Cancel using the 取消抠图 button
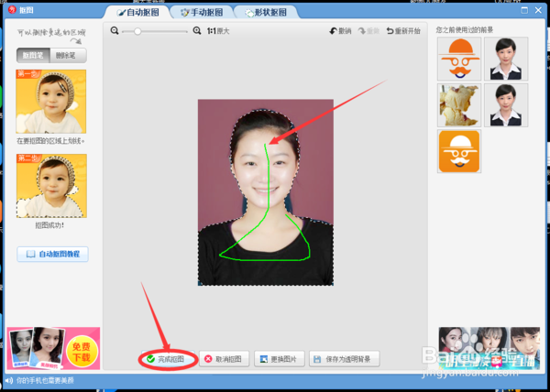550x392 pixels. tap(225, 359)
